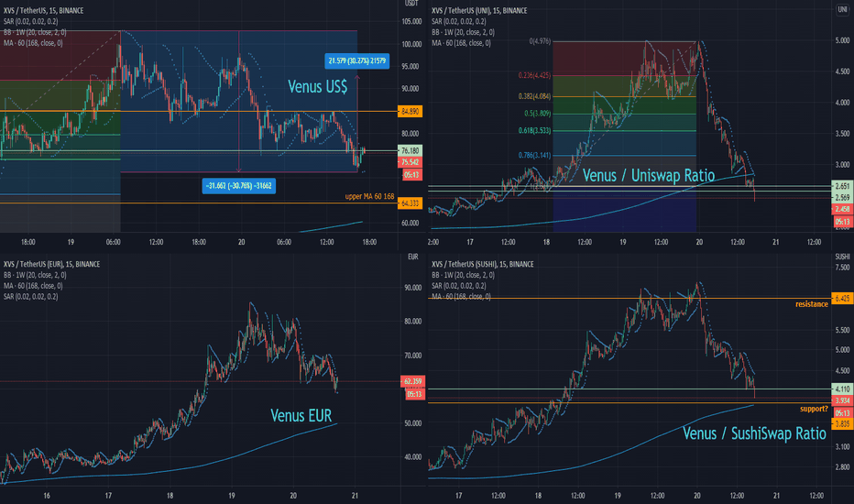The height and width of the screenshot is (504, 854).
Task: Click the orange 84.890 price label
Action: (x=410, y=112)
